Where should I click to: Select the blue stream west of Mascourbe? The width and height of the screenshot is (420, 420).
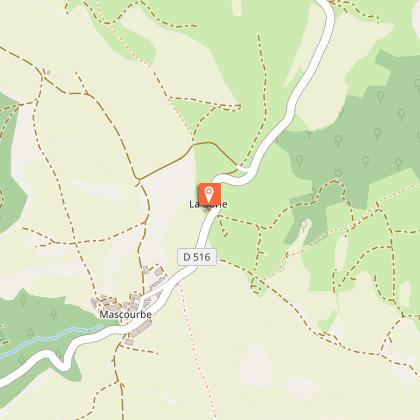pos(50,338)
